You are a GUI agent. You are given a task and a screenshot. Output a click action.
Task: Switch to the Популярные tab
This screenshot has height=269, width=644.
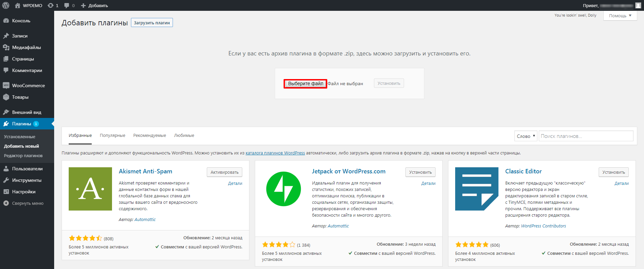(x=112, y=136)
